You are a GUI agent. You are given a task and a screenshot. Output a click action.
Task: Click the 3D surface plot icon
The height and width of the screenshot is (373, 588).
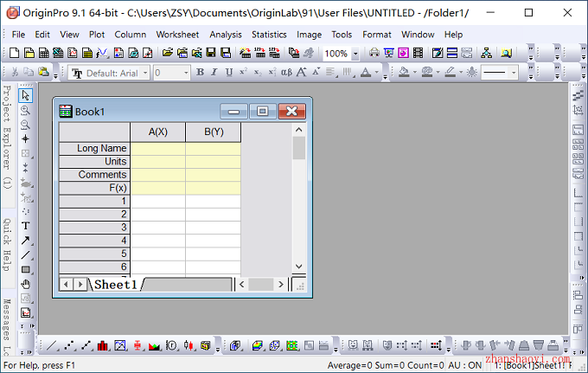click(x=258, y=345)
